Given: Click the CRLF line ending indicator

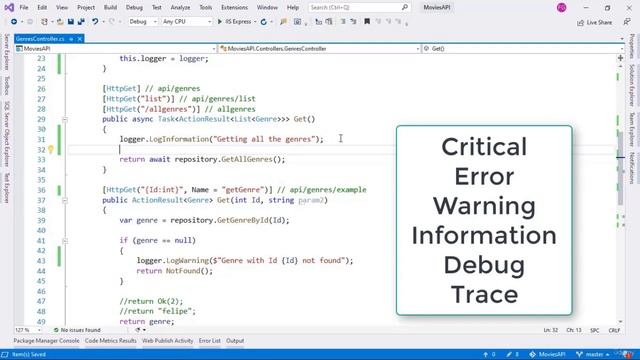Looking at the screenshot, I should click(x=614, y=330).
